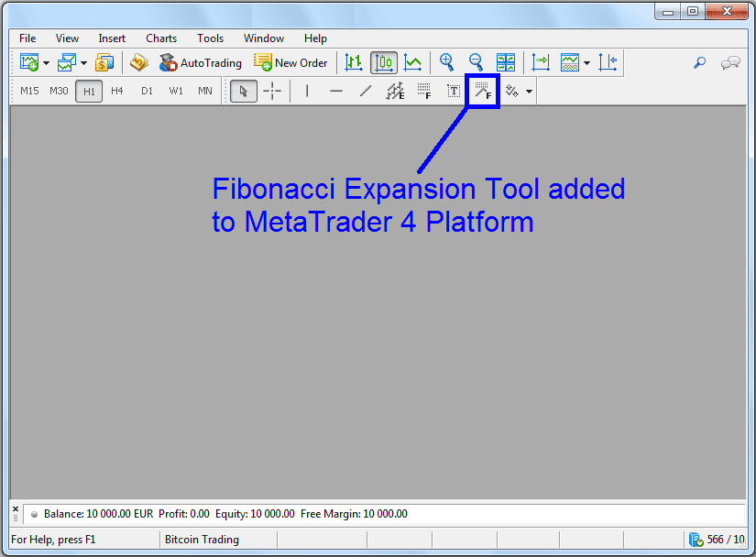Select the D1 timeframe

coord(147,91)
